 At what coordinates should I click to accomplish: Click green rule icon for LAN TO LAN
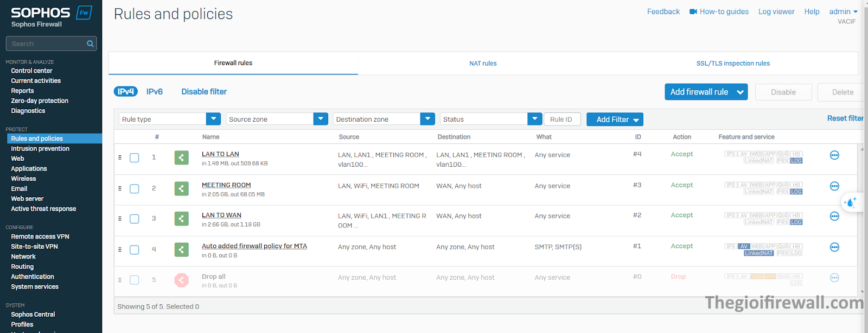pyautogui.click(x=181, y=158)
